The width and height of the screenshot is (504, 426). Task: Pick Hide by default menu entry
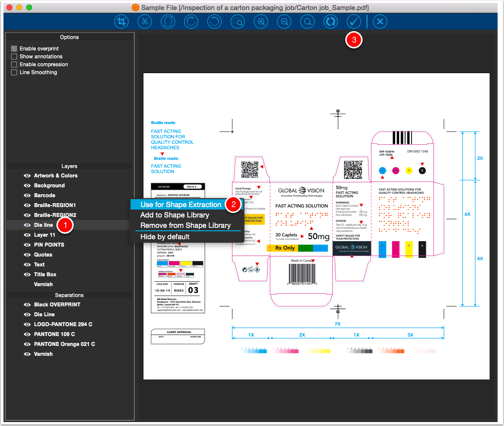(165, 237)
